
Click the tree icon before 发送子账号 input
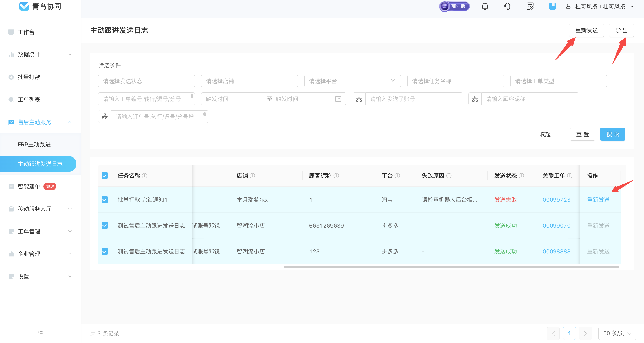click(x=359, y=99)
